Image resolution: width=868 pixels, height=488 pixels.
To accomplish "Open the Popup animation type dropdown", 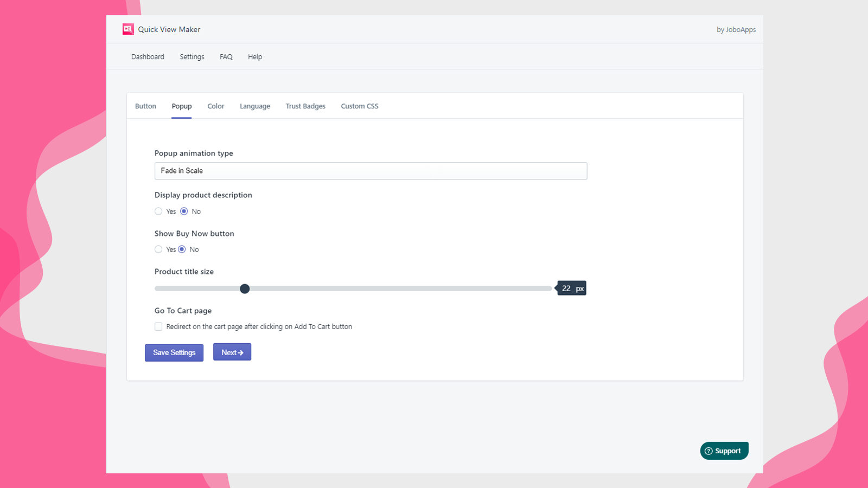I will pos(371,171).
